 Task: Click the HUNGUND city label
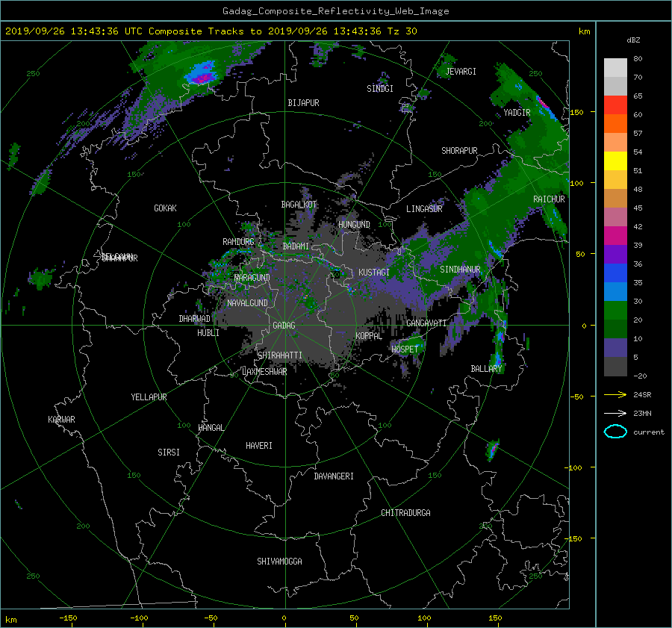click(354, 225)
